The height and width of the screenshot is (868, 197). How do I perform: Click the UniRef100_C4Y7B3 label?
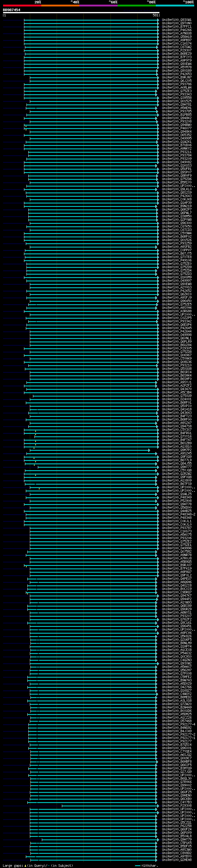click(177, 802)
